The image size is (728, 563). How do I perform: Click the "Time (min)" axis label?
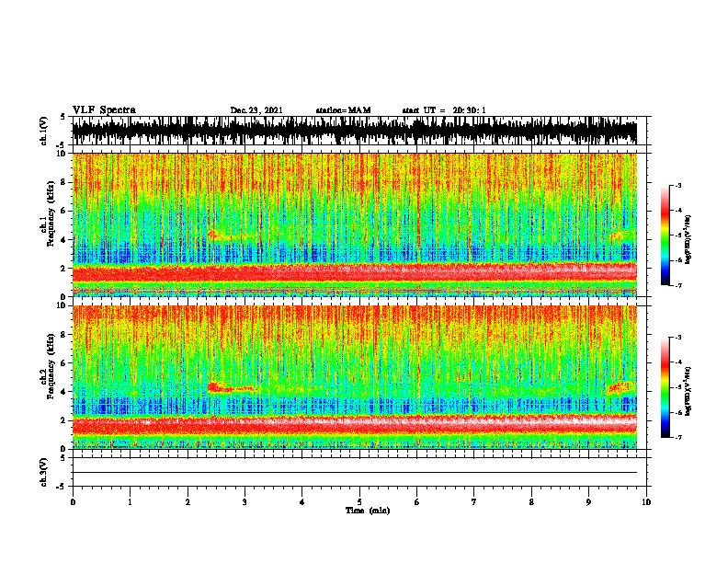pos(368,511)
